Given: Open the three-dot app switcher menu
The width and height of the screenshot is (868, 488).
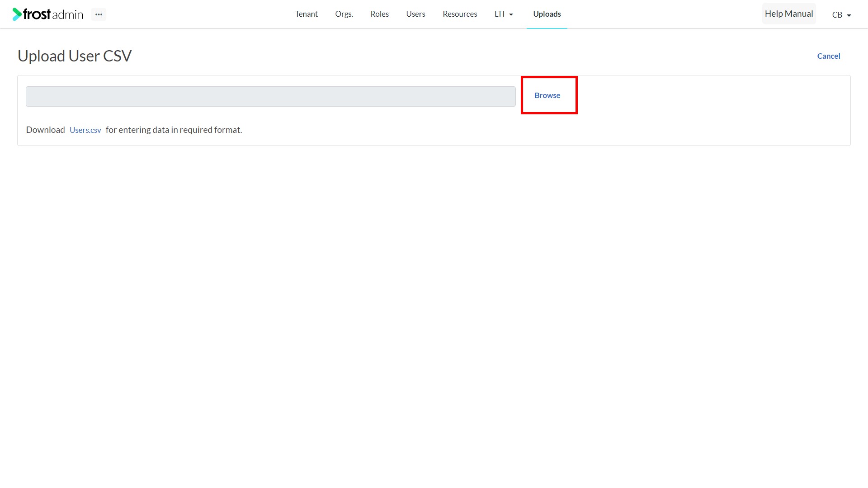Looking at the screenshot, I should [x=99, y=14].
